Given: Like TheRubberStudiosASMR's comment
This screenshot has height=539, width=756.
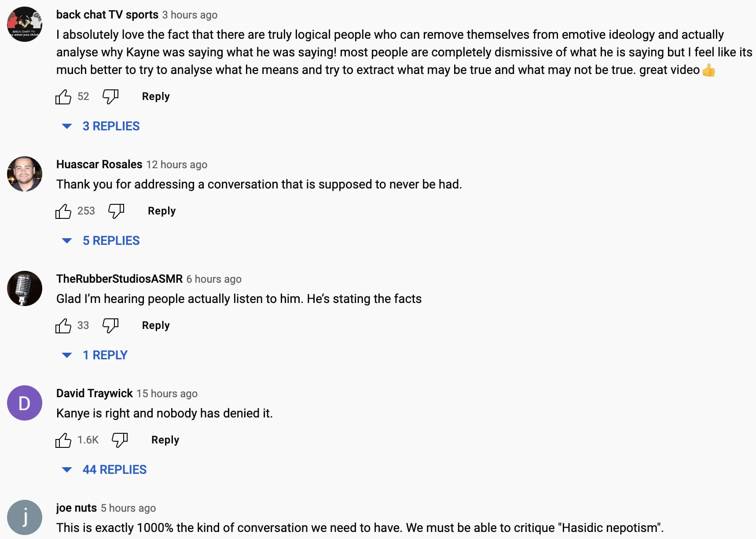Looking at the screenshot, I should coord(63,325).
